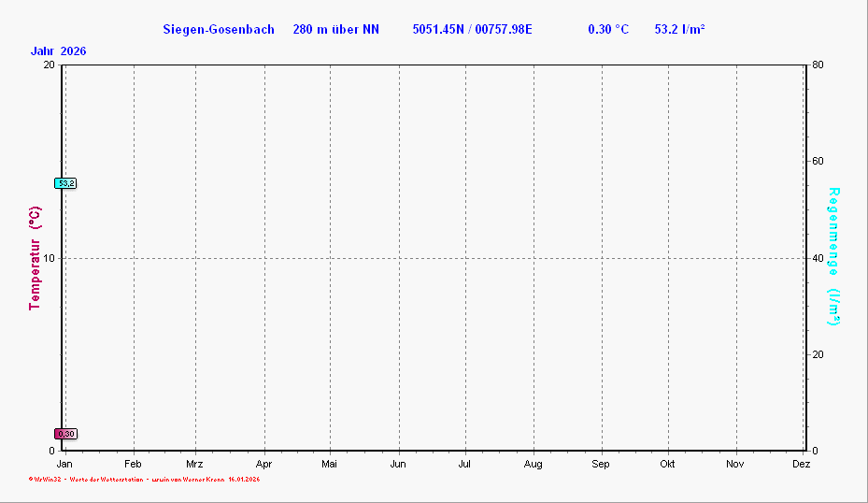Screen dimensions: 868x503
Task: Click the 5051.45N / 00757.98E coordinates
Action: click(x=472, y=29)
